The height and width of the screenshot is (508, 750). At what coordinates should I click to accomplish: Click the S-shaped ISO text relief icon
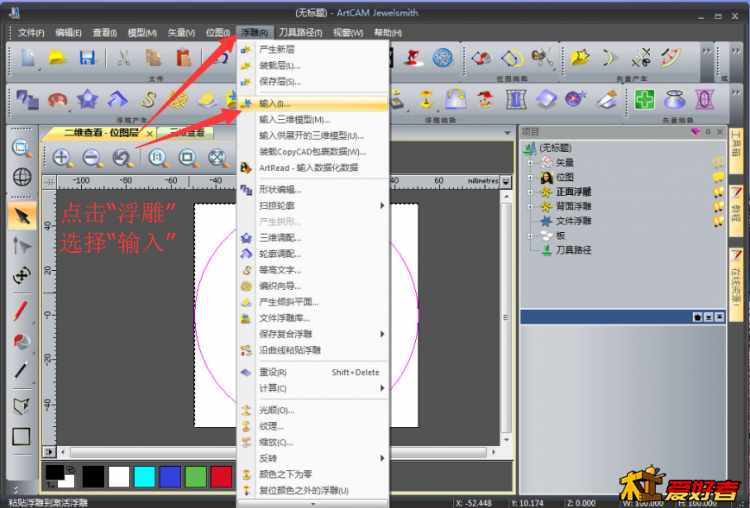149,99
